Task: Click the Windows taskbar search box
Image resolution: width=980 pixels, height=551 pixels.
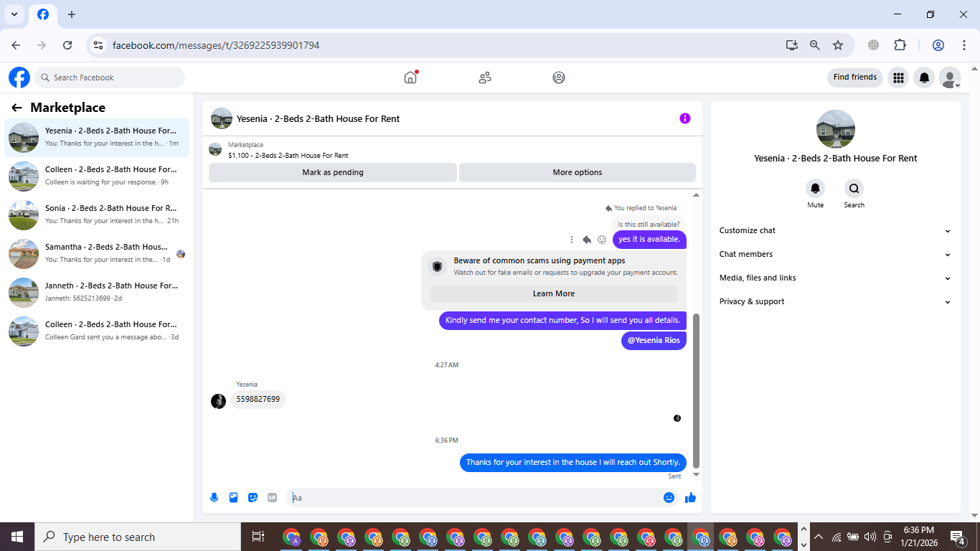Action: 138,537
